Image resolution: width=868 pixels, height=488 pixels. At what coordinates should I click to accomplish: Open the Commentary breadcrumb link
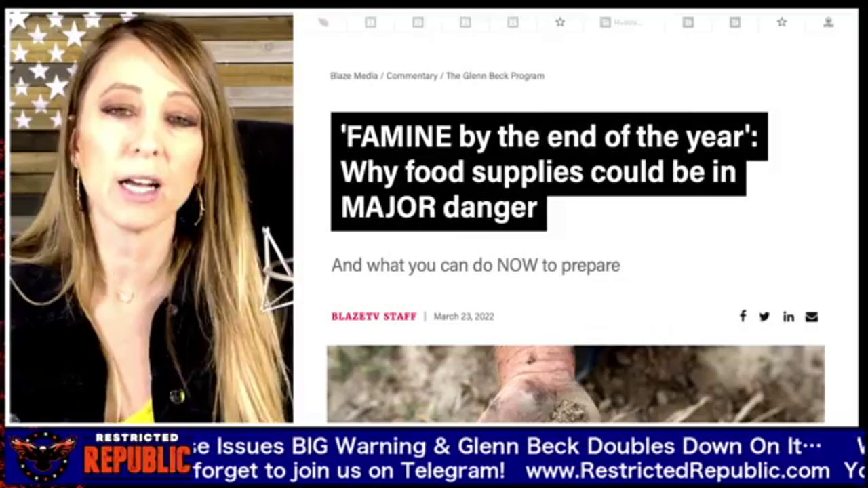[412, 76]
